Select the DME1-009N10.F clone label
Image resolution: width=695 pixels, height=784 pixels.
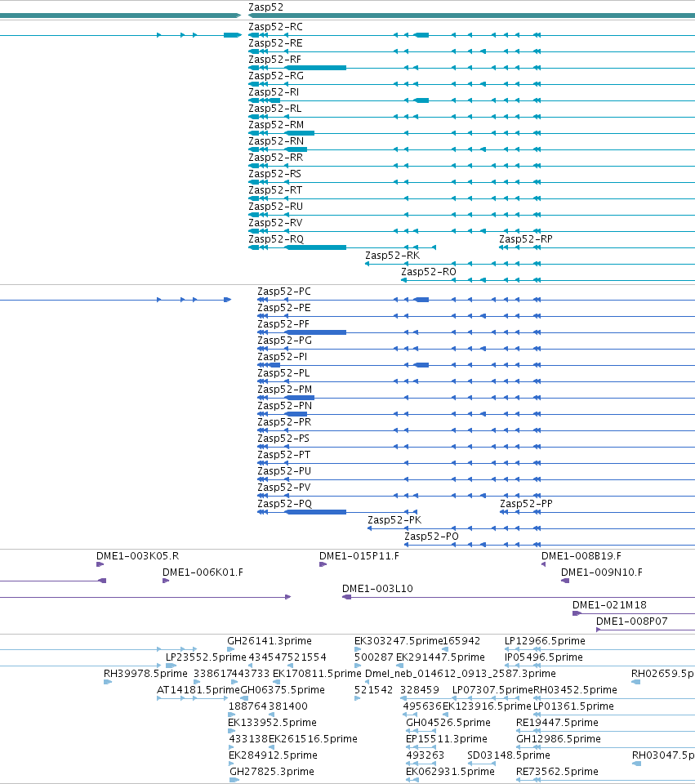point(602,572)
